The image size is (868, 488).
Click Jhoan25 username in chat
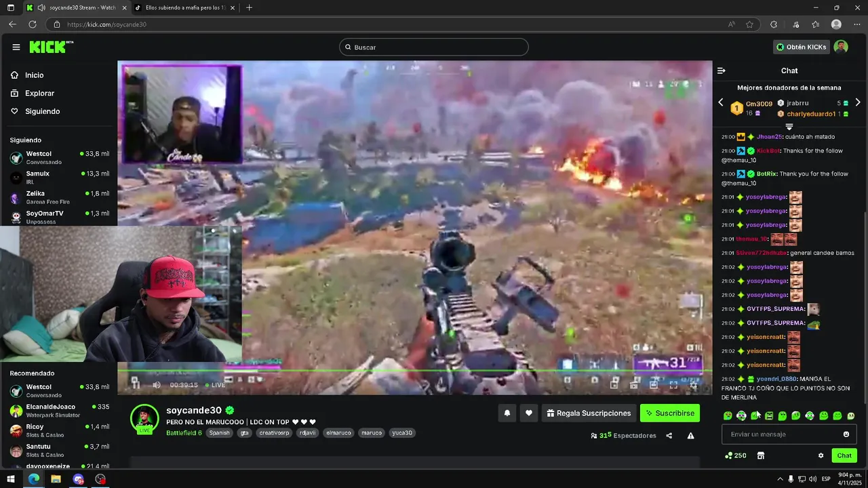(770, 137)
